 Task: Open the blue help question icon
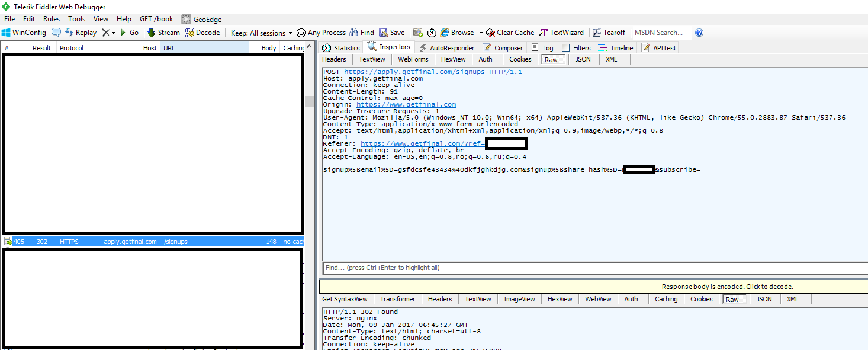pos(699,33)
